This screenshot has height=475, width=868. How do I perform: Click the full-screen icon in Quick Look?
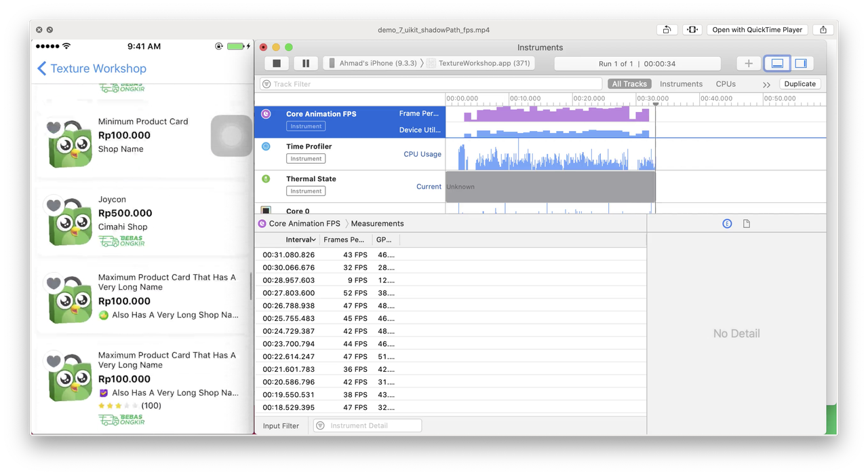pos(692,30)
